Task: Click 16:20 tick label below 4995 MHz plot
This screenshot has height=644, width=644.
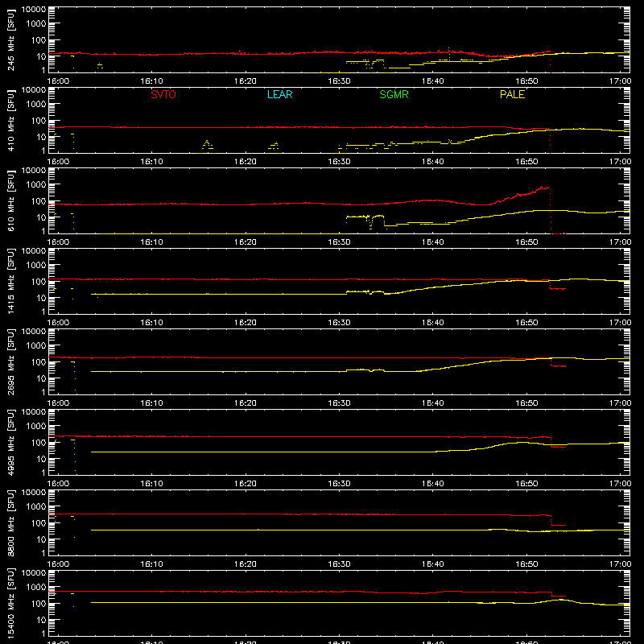Action: 246,484
